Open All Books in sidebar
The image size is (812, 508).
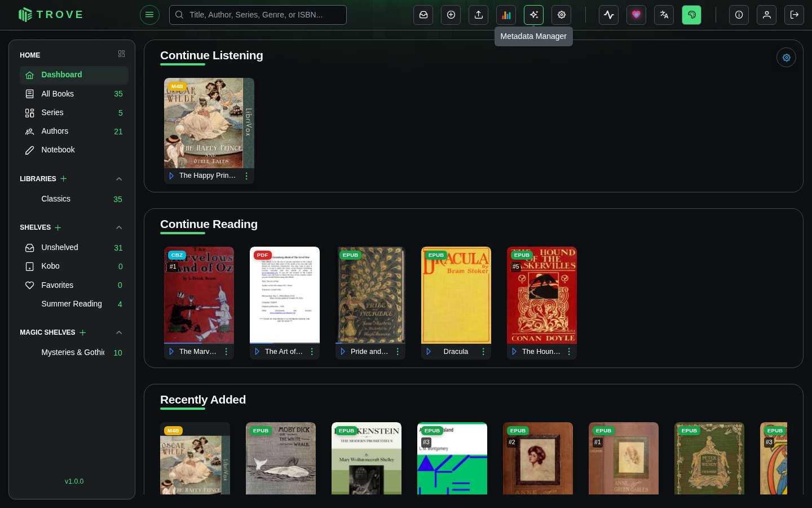coord(74,94)
